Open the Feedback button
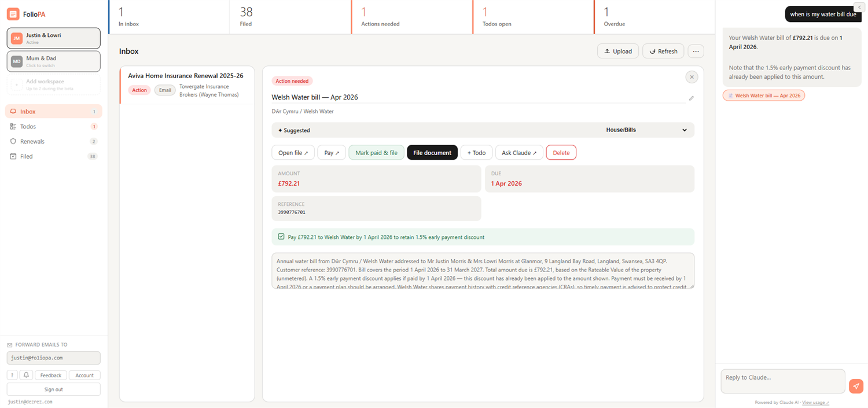 coord(51,375)
